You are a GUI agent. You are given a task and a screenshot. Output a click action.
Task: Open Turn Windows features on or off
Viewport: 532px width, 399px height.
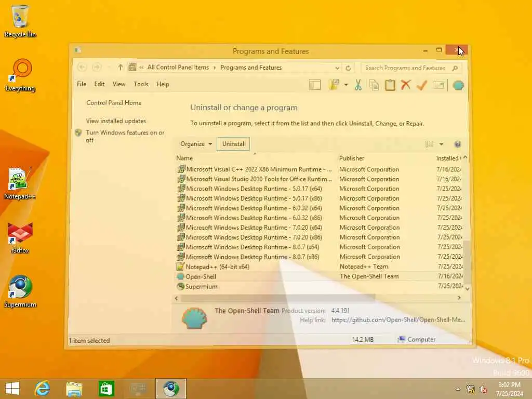point(125,137)
